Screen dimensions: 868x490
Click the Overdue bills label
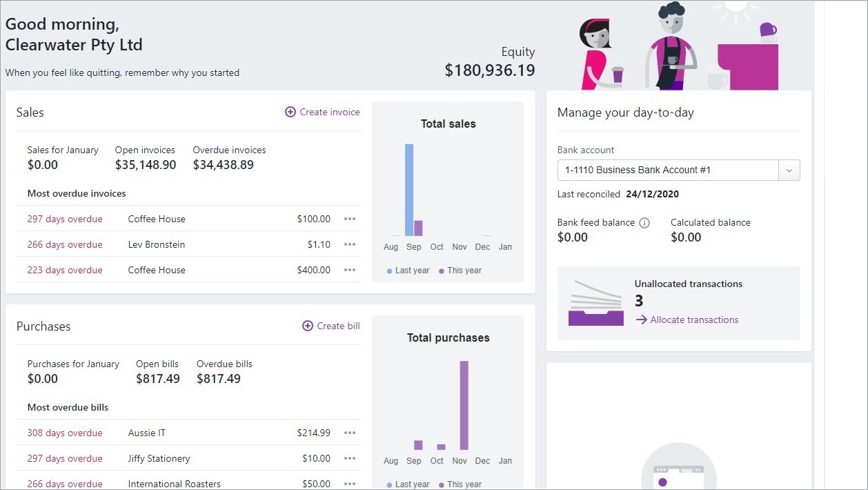point(224,364)
